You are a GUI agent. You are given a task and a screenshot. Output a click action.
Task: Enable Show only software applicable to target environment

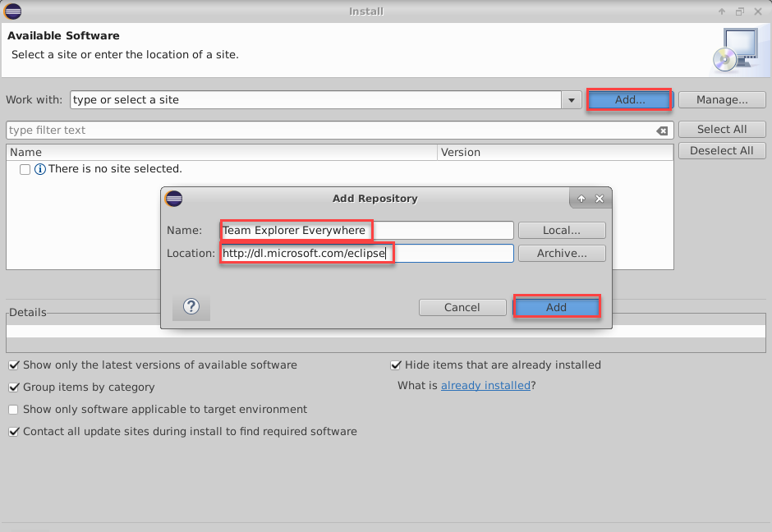coord(14,410)
